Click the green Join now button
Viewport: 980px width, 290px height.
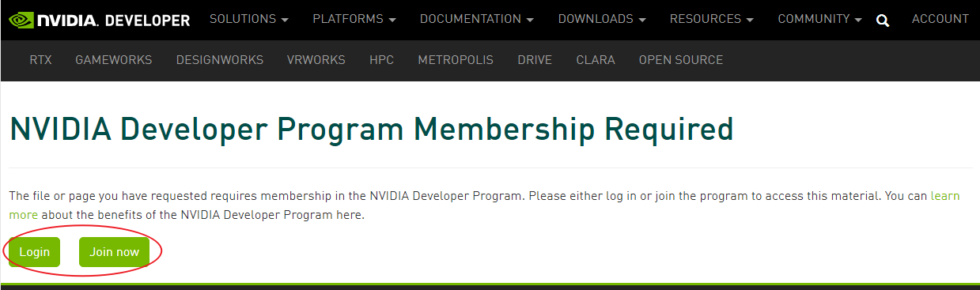[114, 252]
